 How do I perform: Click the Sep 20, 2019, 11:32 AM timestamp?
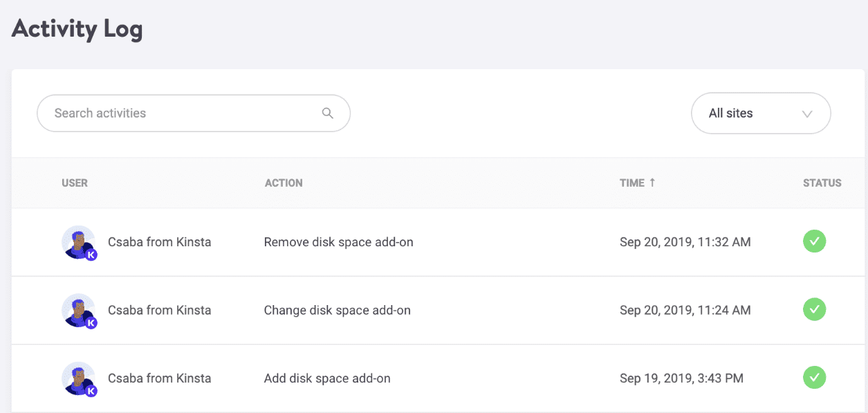(685, 242)
